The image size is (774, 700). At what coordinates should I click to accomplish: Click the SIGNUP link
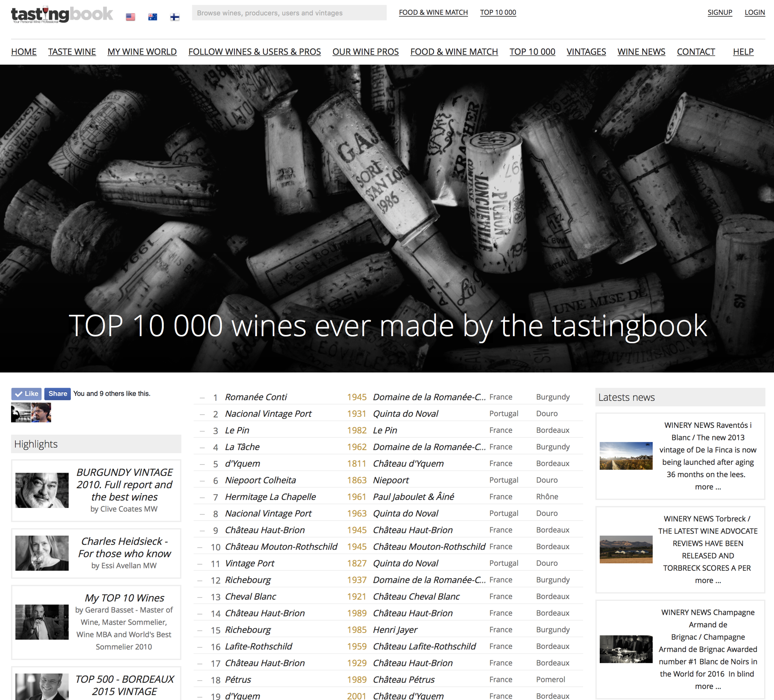pyautogui.click(x=720, y=12)
